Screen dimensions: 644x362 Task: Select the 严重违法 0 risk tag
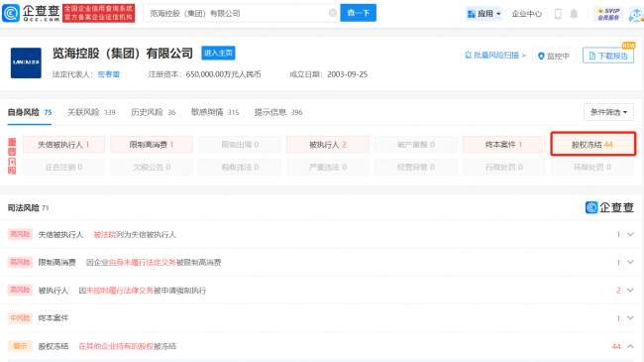328,167
